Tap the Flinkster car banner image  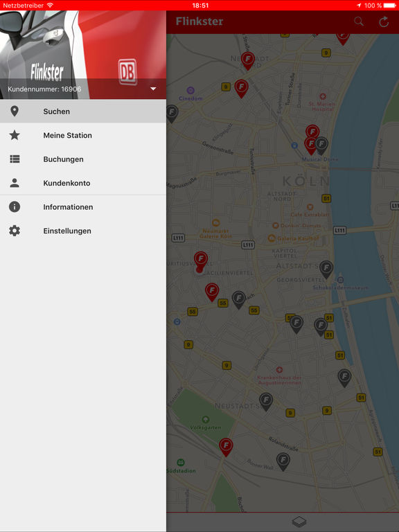pyautogui.click(x=83, y=55)
